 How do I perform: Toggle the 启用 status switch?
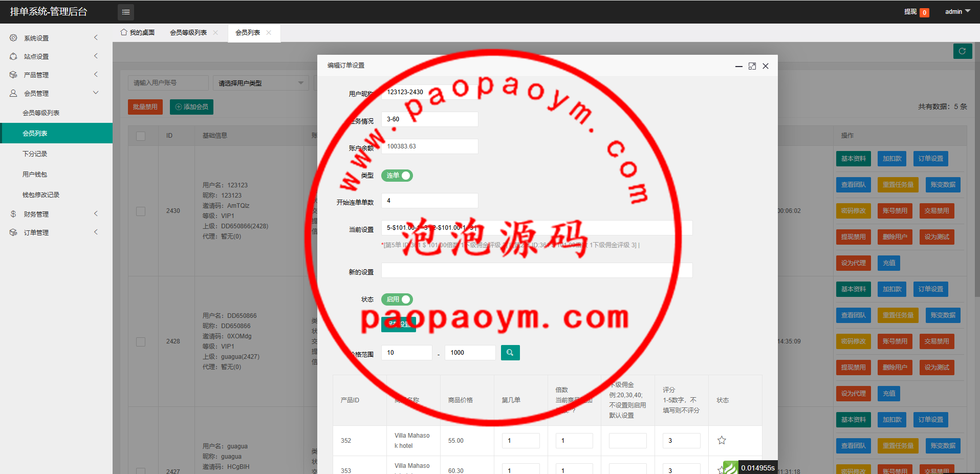coord(397,299)
